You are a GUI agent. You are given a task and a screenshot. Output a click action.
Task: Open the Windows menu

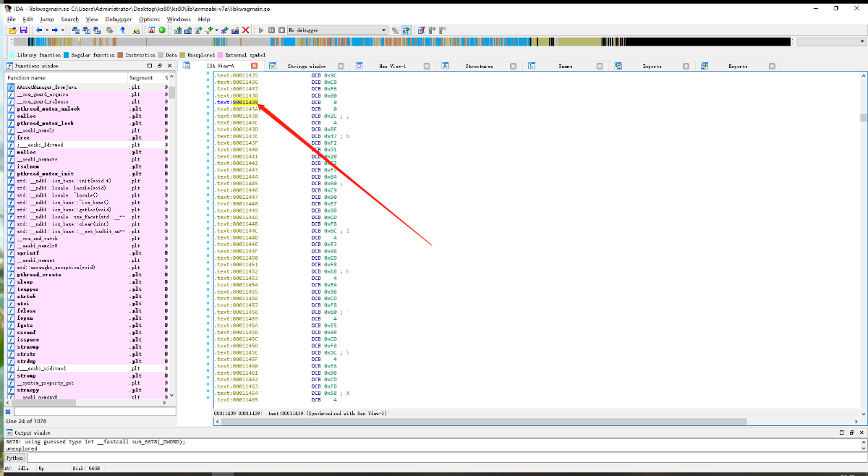click(179, 20)
